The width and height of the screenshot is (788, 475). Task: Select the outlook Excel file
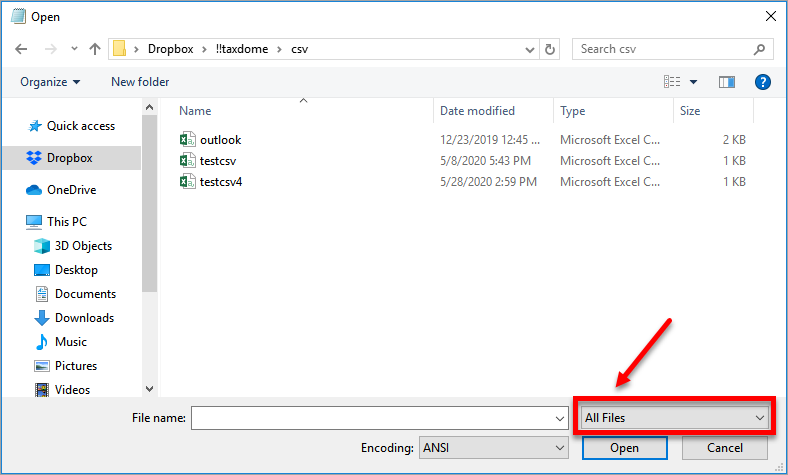220,140
